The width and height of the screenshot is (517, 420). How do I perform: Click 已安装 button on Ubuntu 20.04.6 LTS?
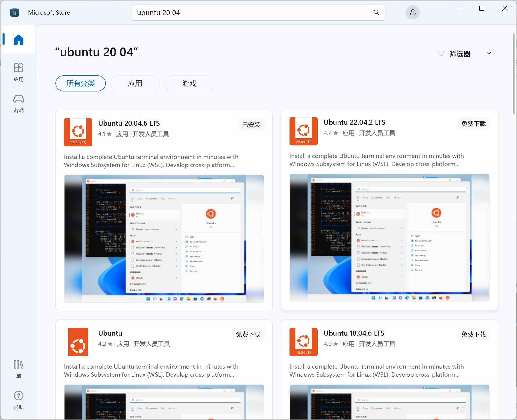(x=251, y=125)
